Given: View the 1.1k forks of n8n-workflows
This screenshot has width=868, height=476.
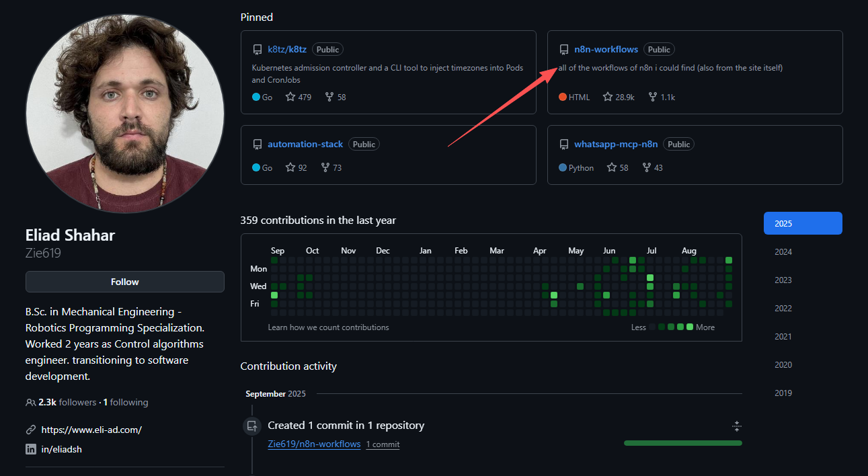Looking at the screenshot, I should pyautogui.click(x=661, y=97).
